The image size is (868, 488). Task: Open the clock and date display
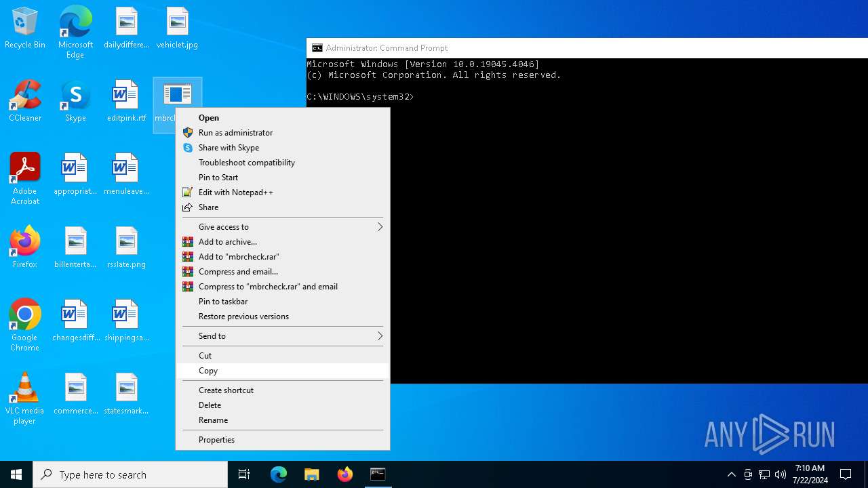(810, 474)
